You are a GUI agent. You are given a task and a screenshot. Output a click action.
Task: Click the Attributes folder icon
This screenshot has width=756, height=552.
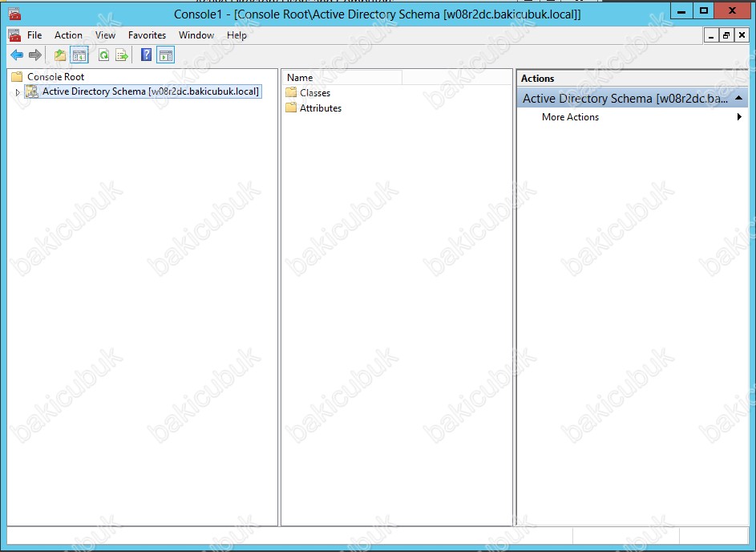(x=291, y=108)
